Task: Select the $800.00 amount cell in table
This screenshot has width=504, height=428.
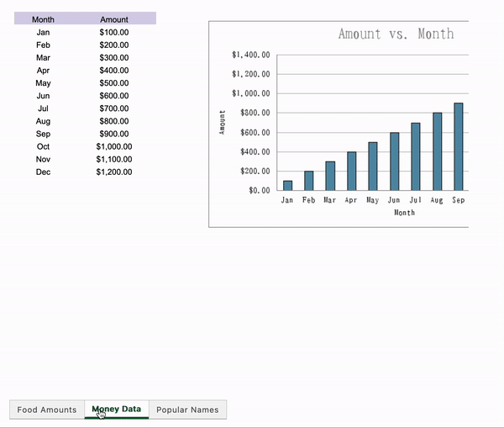Action: click(x=114, y=121)
